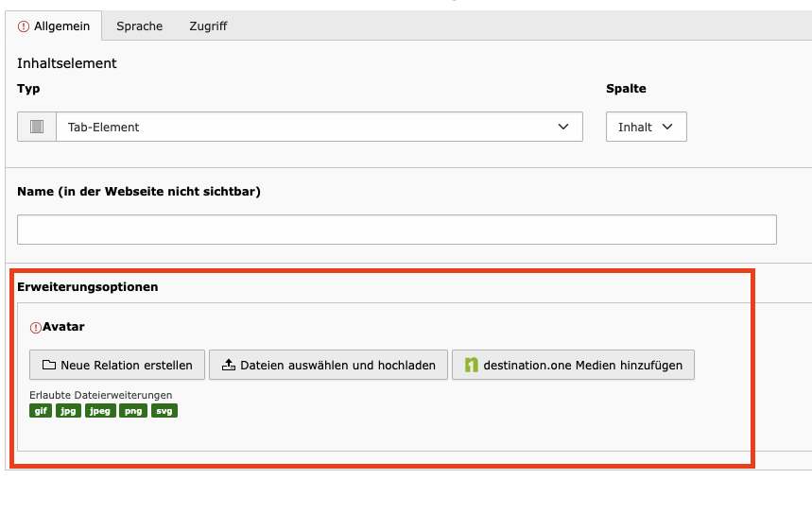Click the red warning icon on Allgemein tab

[24, 26]
